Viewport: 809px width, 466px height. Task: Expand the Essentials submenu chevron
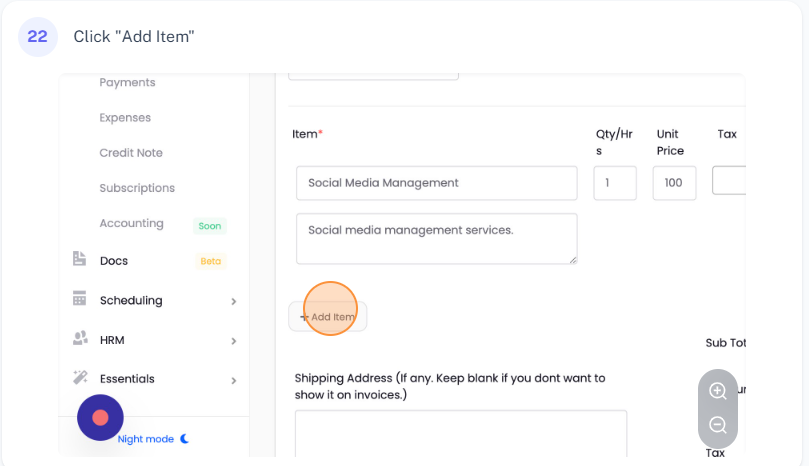click(233, 380)
